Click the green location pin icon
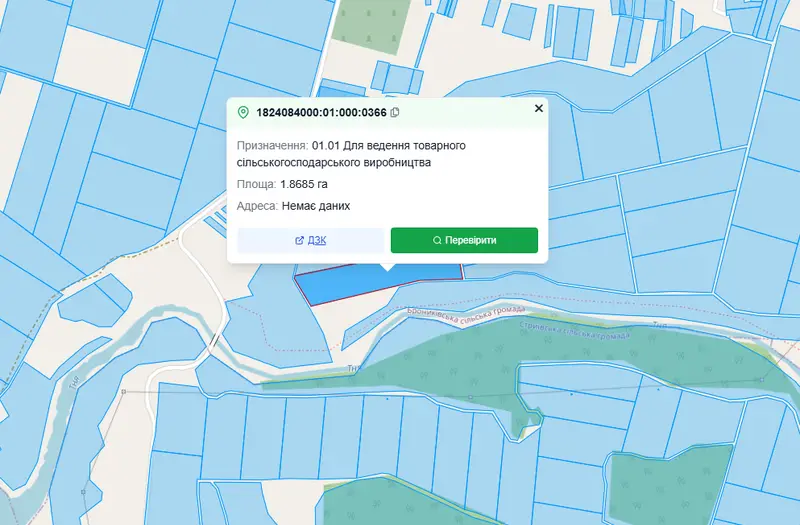 (243, 112)
